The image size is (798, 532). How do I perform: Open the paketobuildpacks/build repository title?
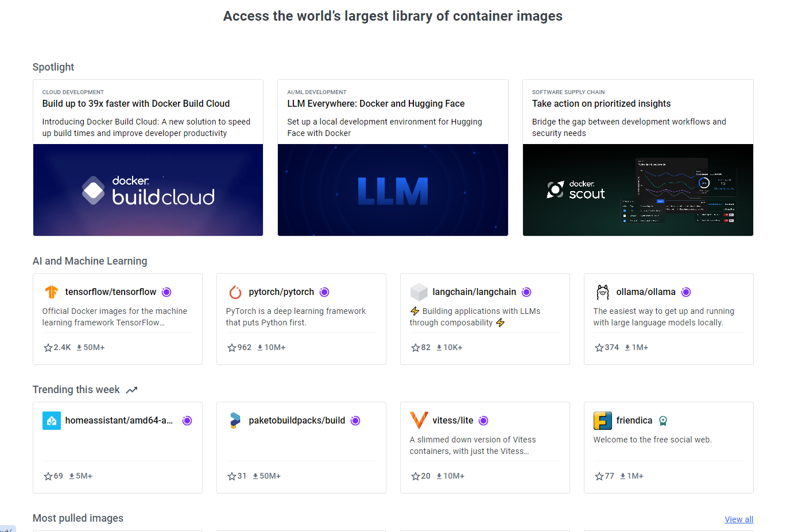297,421
